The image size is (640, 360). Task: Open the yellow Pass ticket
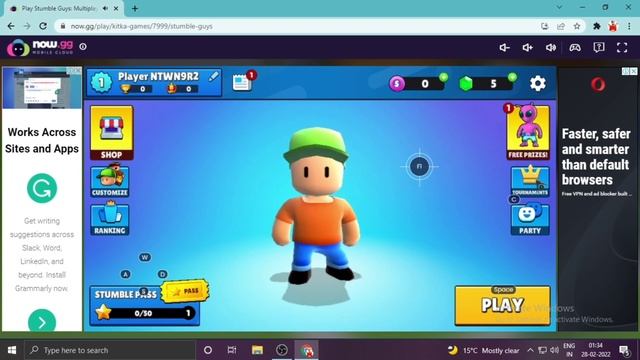[x=186, y=291]
